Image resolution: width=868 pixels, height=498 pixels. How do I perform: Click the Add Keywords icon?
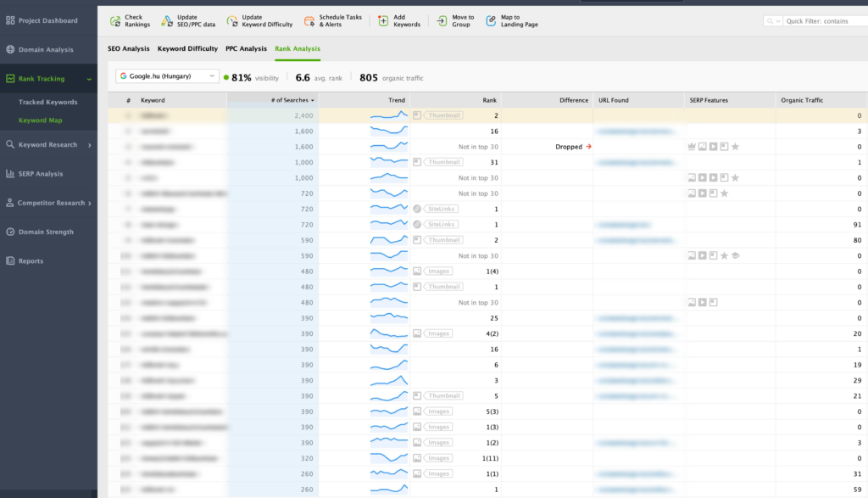[x=383, y=21]
